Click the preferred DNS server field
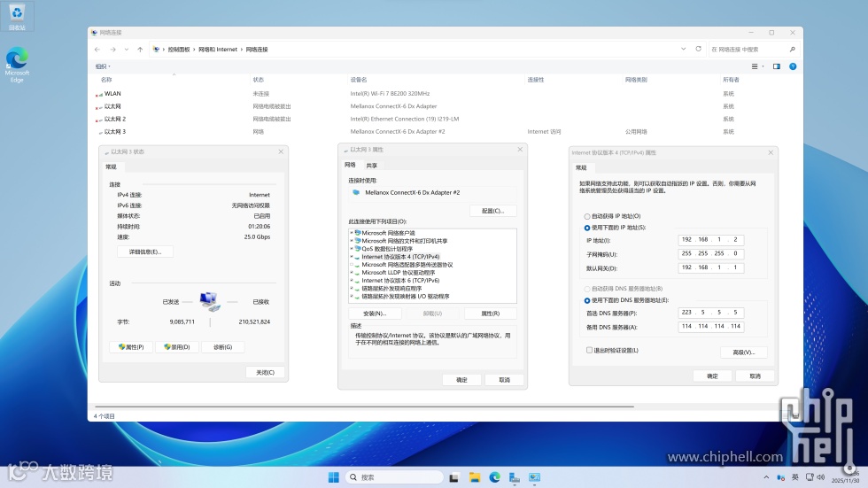868x488 pixels. [710, 313]
